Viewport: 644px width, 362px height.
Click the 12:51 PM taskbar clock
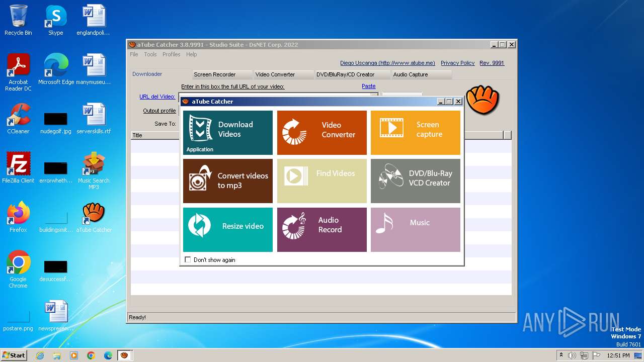[618, 355]
